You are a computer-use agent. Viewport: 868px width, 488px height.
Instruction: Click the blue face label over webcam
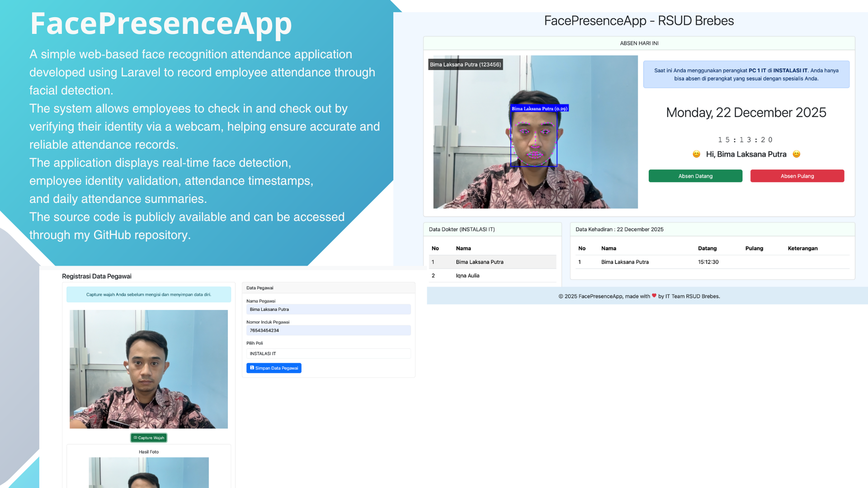539,108
